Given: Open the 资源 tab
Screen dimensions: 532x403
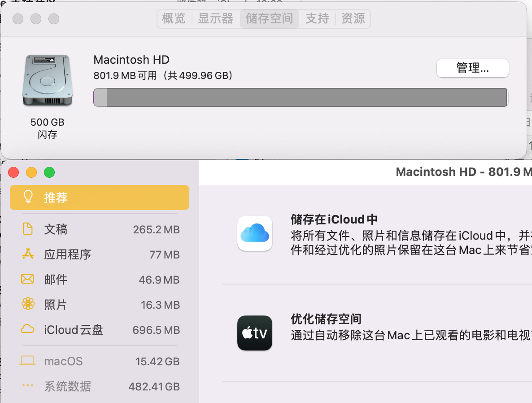Looking at the screenshot, I should (x=353, y=19).
